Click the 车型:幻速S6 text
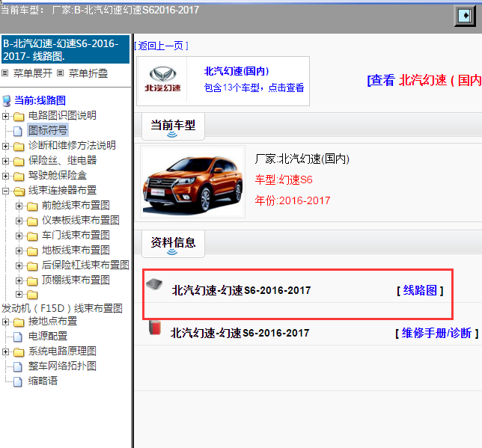The width and height of the screenshot is (482, 448). click(x=284, y=179)
